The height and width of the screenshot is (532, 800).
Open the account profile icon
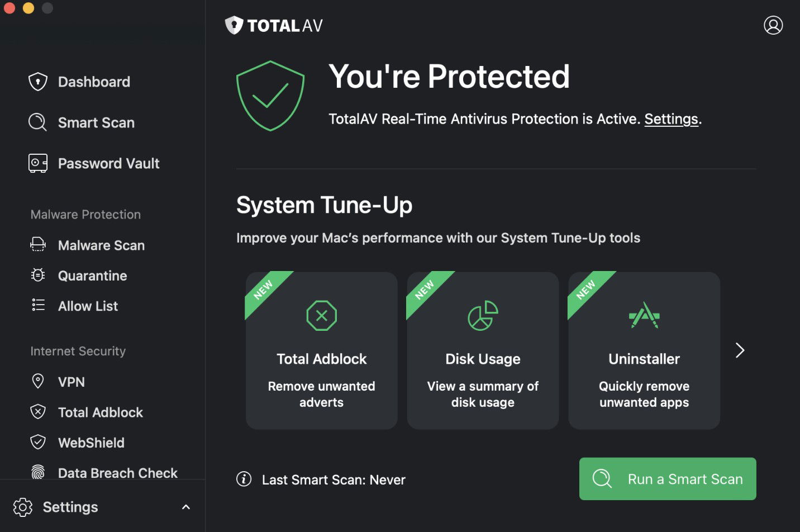[774, 25]
